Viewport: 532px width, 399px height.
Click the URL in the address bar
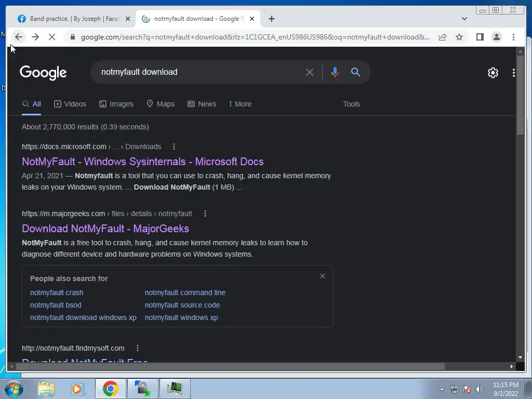(255, 37)
